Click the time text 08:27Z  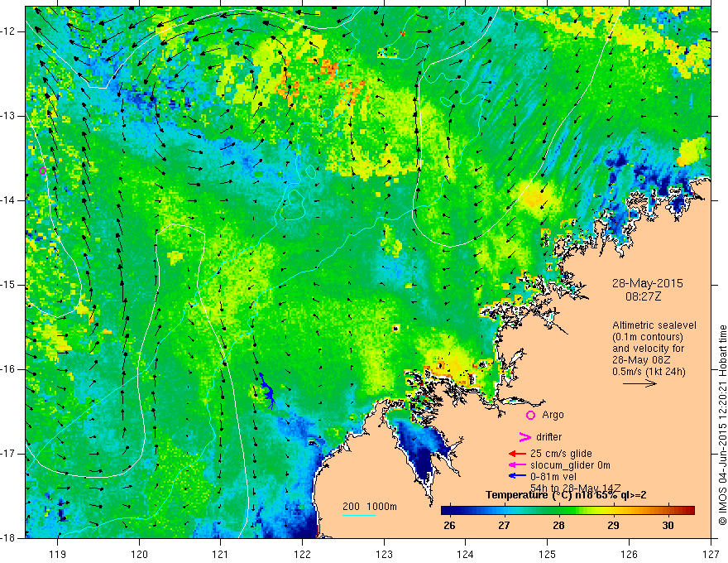(x=643, y=296)
